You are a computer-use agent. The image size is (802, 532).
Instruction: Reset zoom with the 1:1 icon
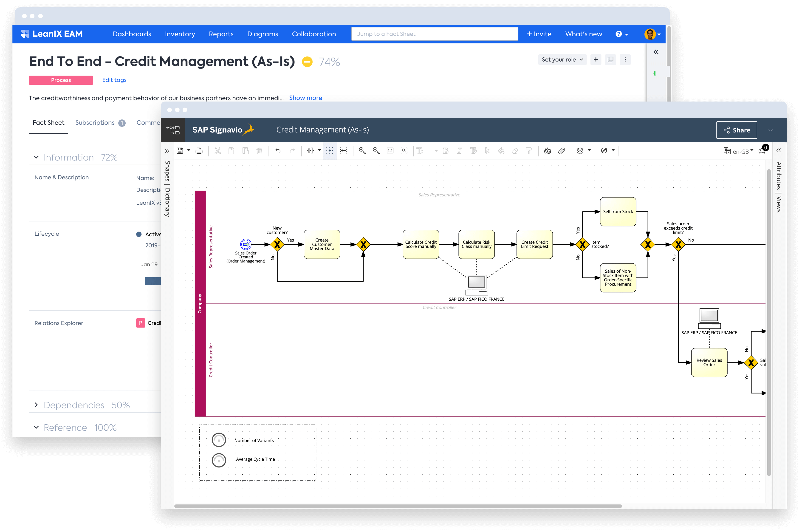[390, 151]
